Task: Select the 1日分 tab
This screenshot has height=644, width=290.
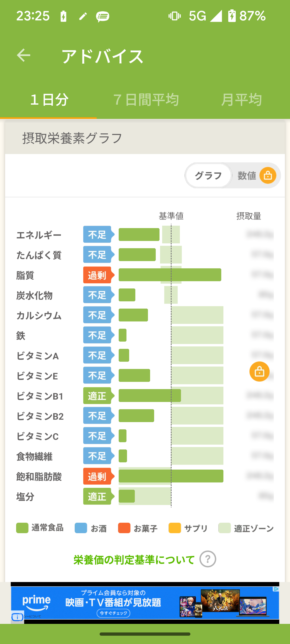Action: (49, 100)
